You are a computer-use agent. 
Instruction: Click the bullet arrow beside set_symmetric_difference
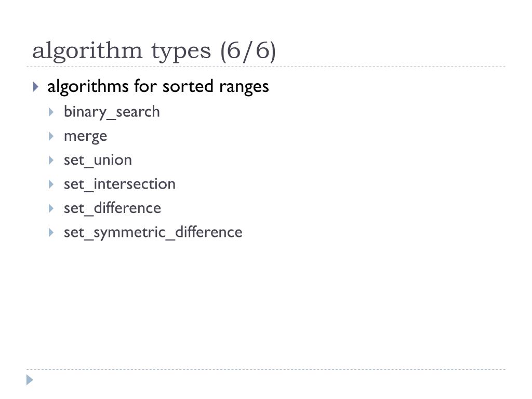(51, 232)
